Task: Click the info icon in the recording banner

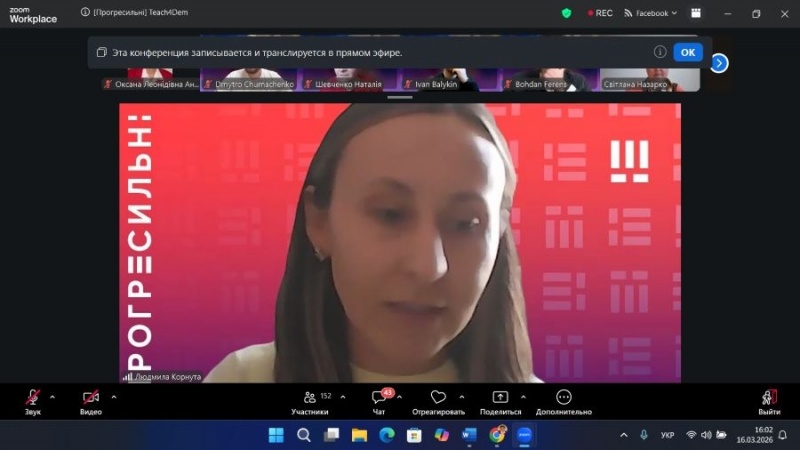Action: (660, 52)
